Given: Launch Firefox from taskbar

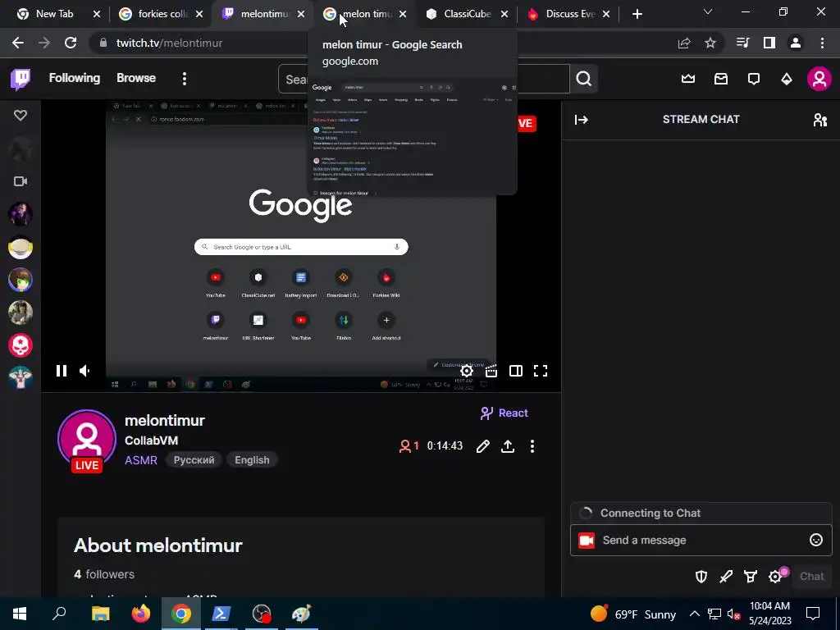Looking at the screenshot, I should (141, 614).
